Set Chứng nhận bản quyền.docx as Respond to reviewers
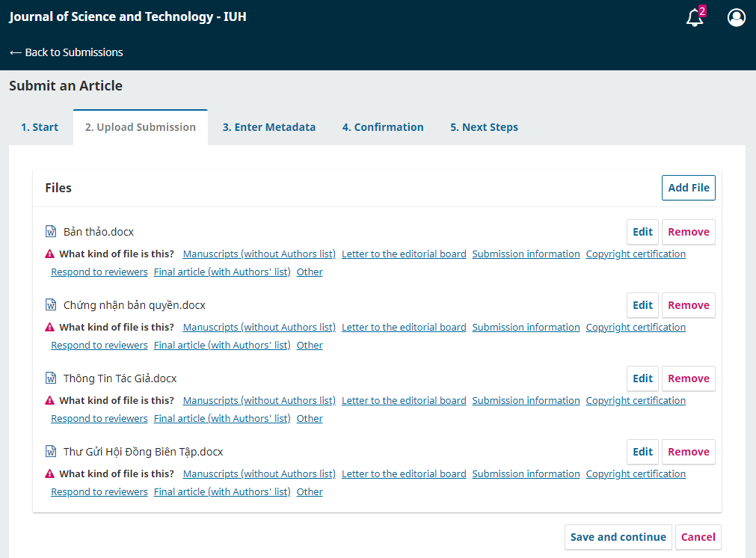This screenshot has width=756, height=558. point(99,346)
